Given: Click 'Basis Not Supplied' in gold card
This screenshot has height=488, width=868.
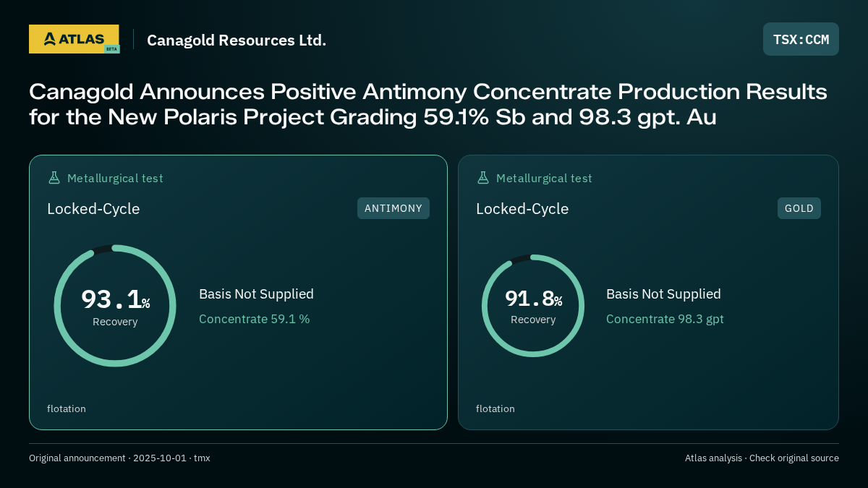Looking at the screenshot, I should 663,294.
